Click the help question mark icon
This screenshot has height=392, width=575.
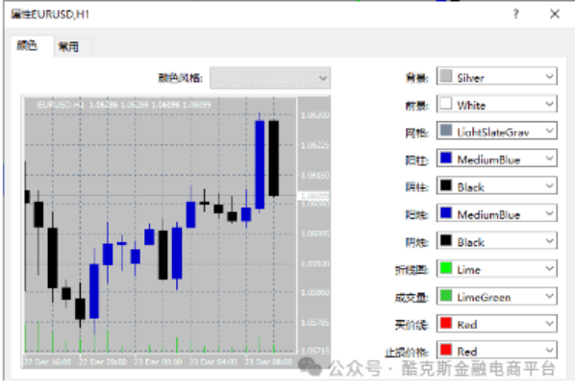515,14
